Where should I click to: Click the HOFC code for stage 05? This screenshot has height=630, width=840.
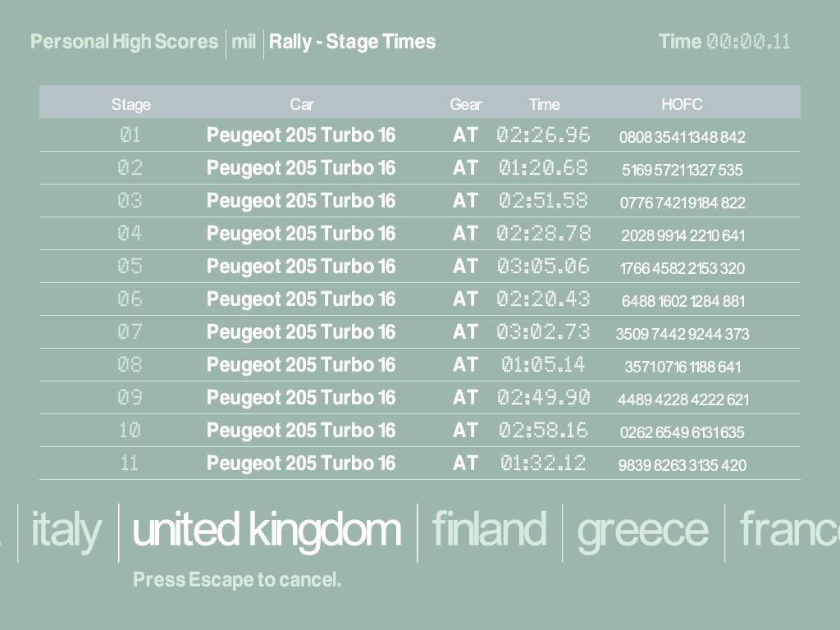[x=682, y=268]
